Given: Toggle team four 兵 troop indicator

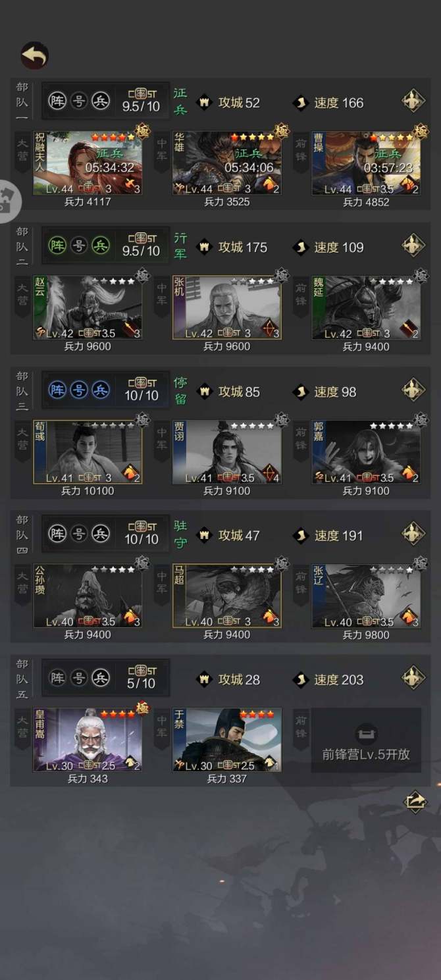Looking at the screenshot, I should (x=100, y=533).
